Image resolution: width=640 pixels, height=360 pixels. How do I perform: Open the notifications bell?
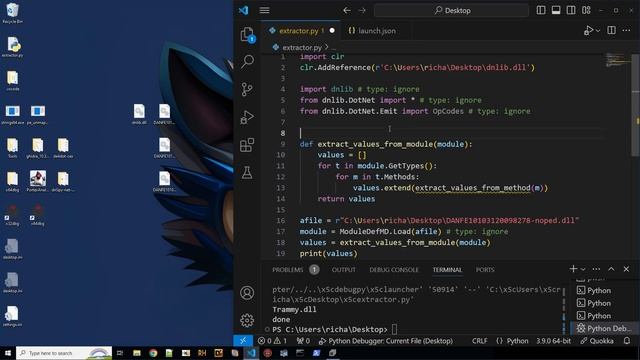click(x=627, y=341)
